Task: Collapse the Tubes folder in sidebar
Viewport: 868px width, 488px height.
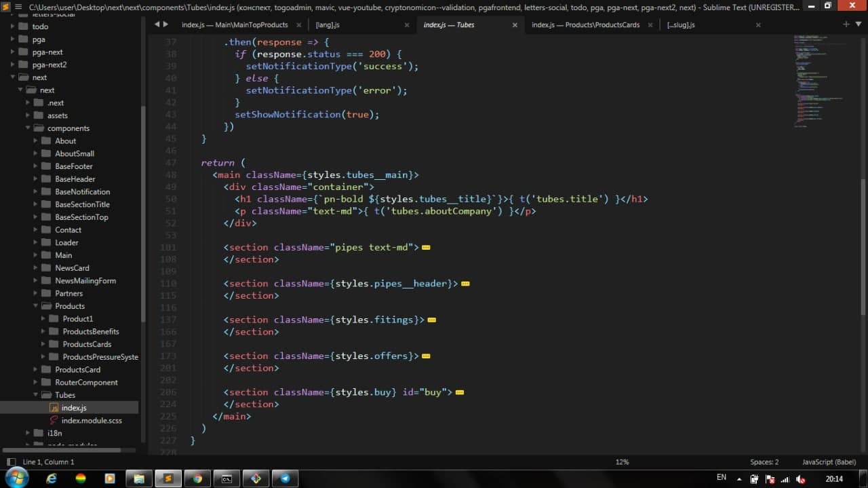Action: [37, 395]
